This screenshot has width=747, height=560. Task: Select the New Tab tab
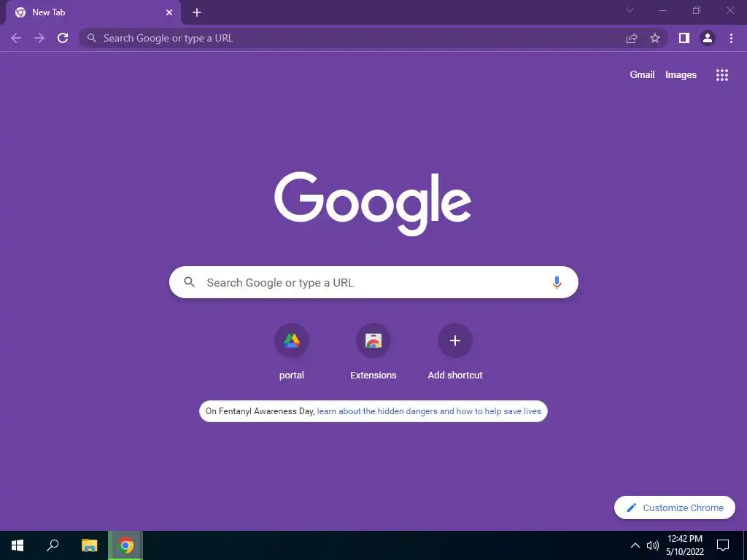pos(93,13)
